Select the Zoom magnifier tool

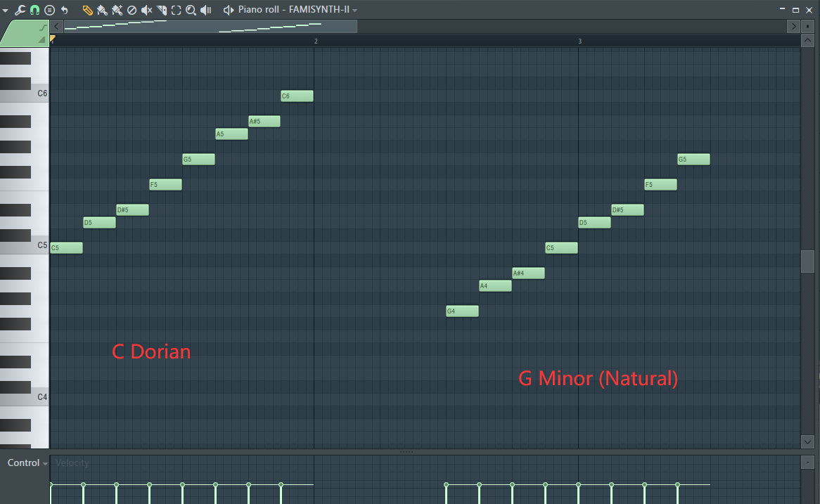191,10
